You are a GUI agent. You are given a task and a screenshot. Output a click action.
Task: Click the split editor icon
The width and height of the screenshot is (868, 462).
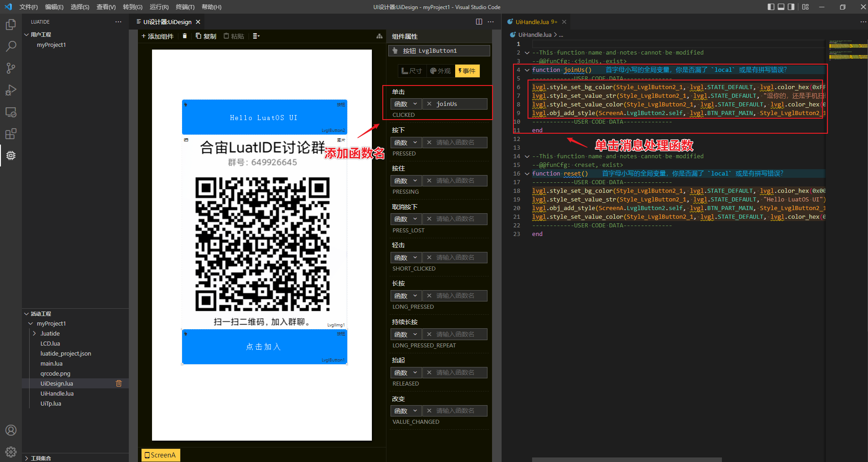(x=479, y=22)
